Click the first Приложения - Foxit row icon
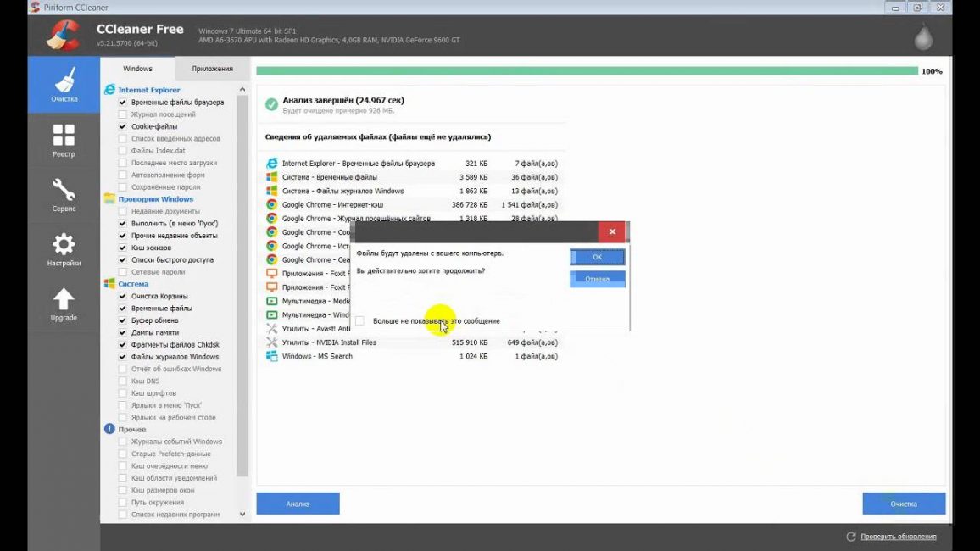Image resolution: width=980 pixels, height=551 pixels. click(272, 273)
